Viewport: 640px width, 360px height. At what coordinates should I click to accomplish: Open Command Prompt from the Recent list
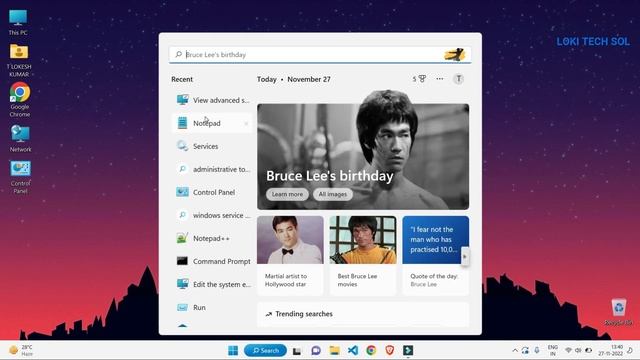(212, 261)
